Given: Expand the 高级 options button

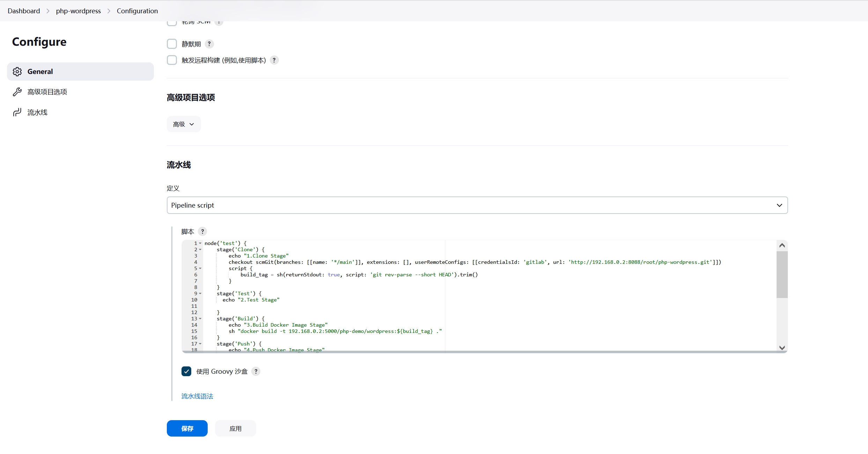Looking at the screenshot, I should [x=184, y=124].
